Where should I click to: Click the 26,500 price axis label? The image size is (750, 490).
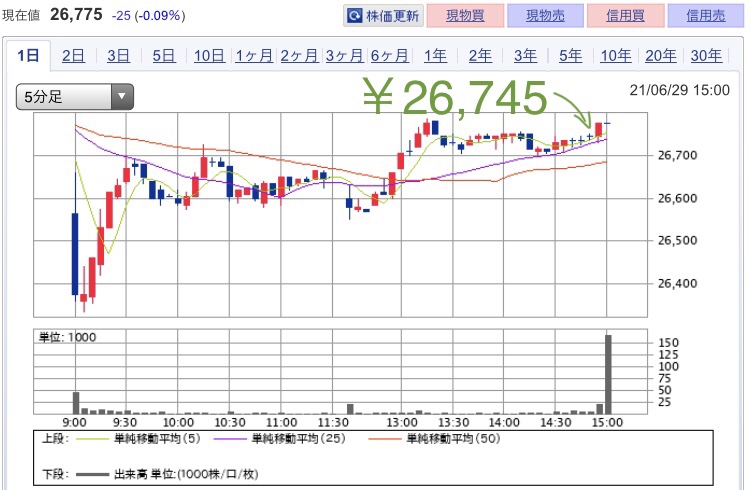(677, 240)
